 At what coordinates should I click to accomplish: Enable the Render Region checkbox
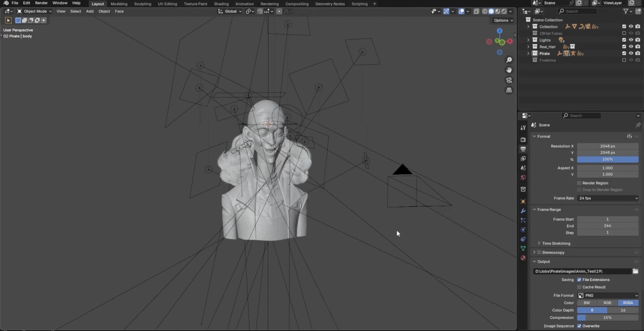point(579,183)
